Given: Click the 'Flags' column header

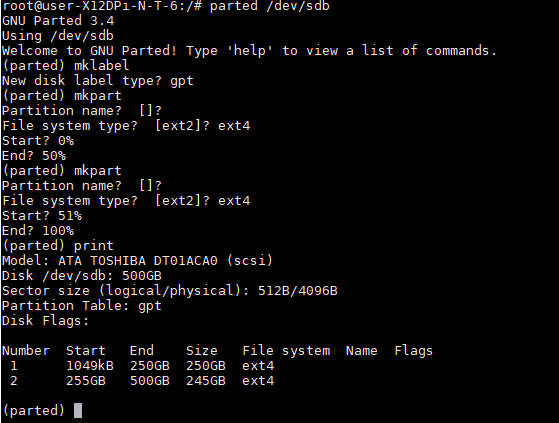Looking at the screenshot, I should (x=414, y=351).
